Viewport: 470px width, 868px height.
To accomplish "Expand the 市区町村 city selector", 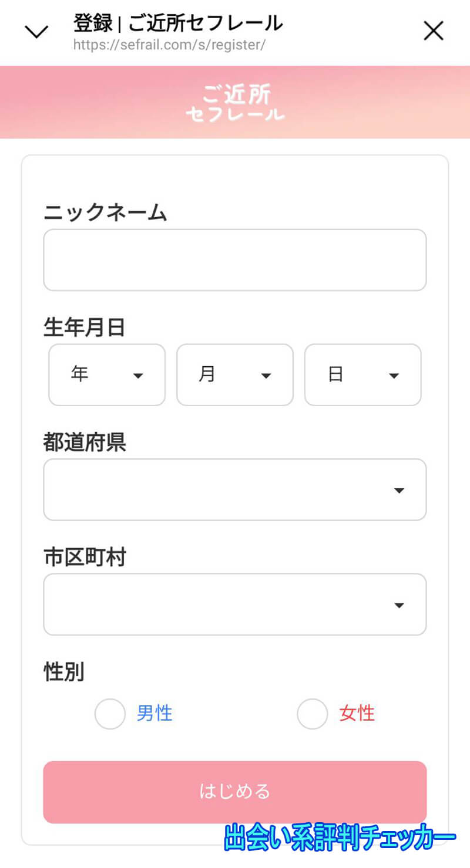I will (400, 604).
